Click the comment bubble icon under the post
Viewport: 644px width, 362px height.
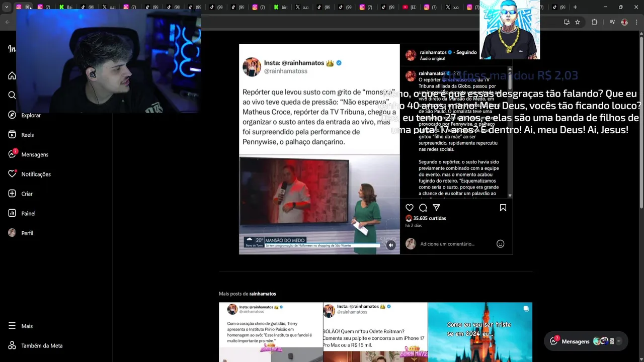423,208
